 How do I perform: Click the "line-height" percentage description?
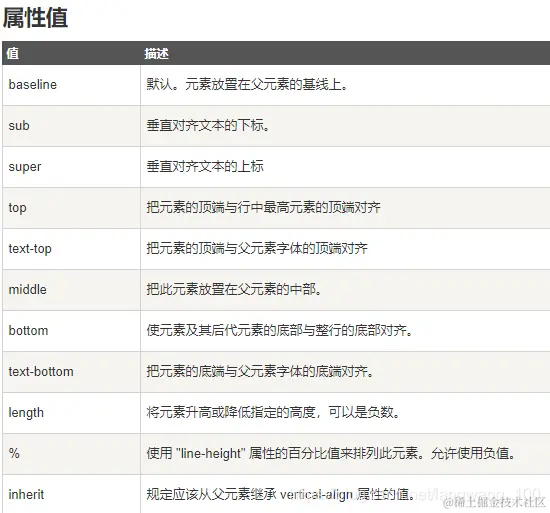click(331, 453)
